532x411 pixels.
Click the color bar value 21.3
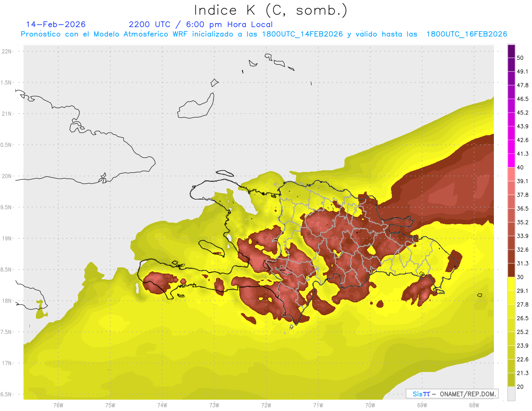pos(523,373)
